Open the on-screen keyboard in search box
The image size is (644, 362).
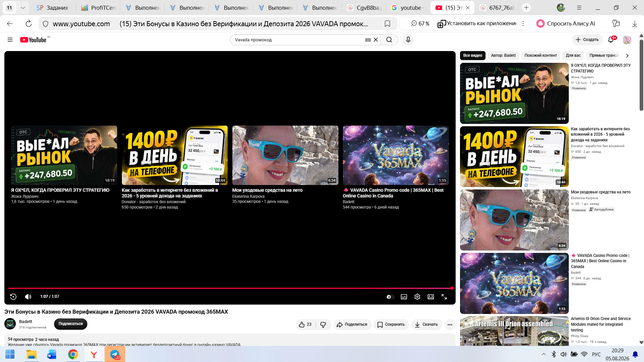coord(368,40)
